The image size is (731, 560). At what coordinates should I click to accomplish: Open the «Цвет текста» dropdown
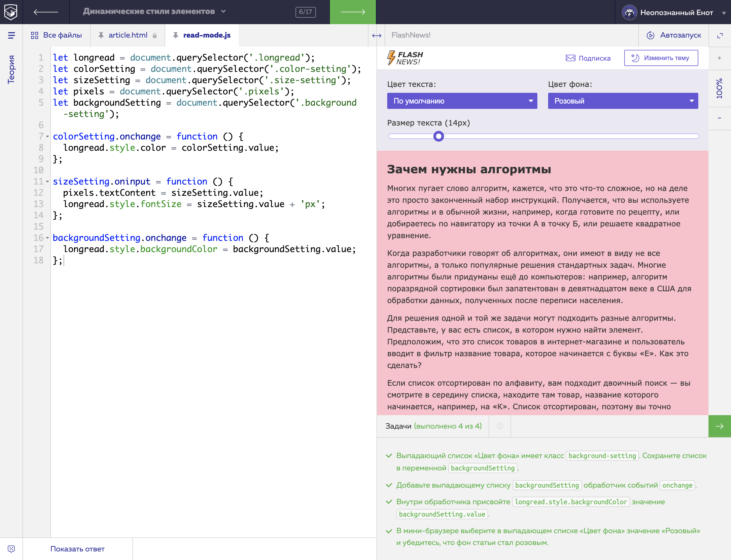click(x=462, y=101)
